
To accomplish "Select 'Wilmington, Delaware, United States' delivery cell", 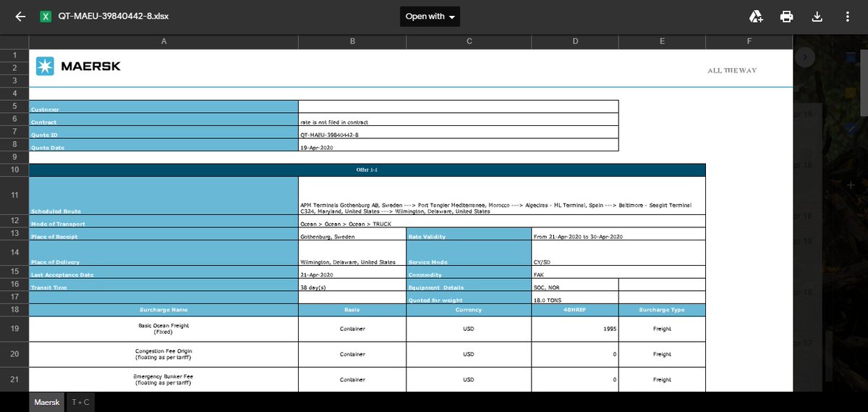I will pyautogui.click(x=352, y=253).
